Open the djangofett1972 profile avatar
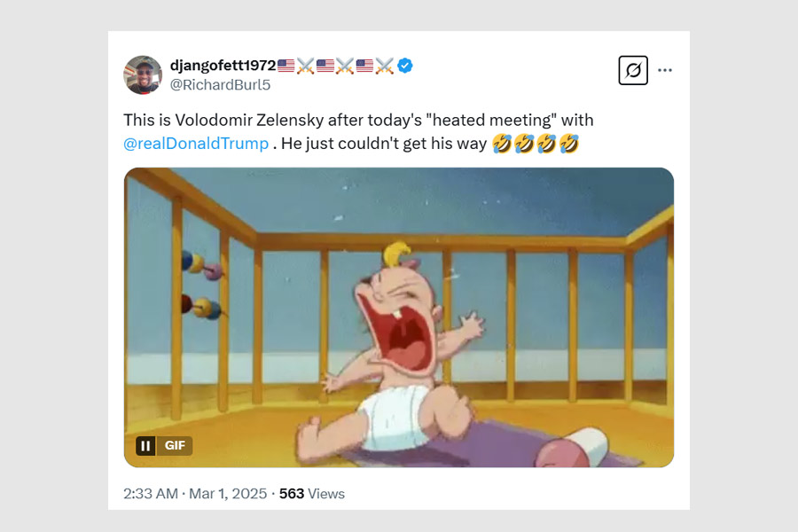Image resolution: width=798 pixels, height=532 pixels. pos(143,74)
